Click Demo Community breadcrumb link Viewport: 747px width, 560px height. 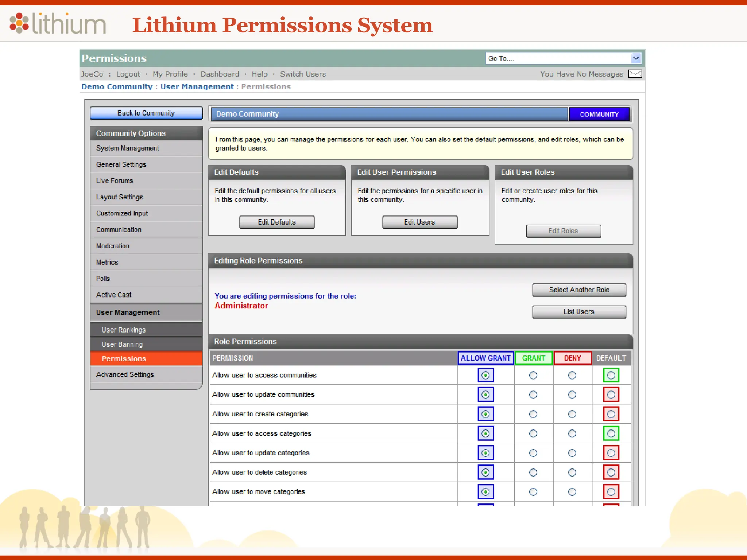pyautogui.click(x=117, y=87)
